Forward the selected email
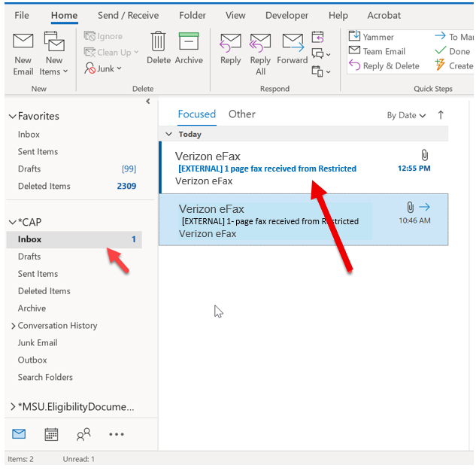The width and height of the screenshot is (476, 474). (293, 49)
